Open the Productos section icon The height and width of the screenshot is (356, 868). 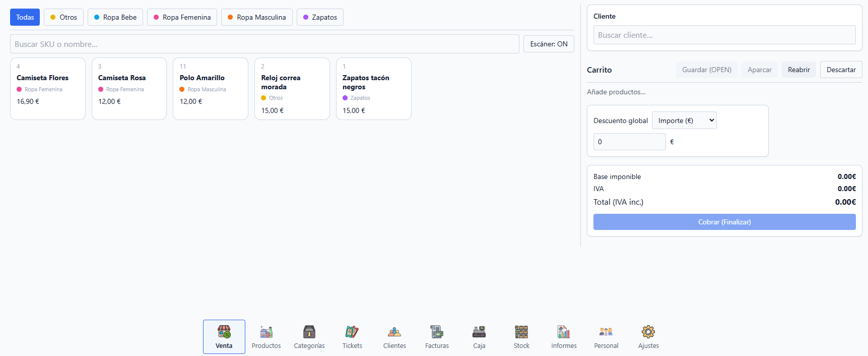[x=266, y=332]
